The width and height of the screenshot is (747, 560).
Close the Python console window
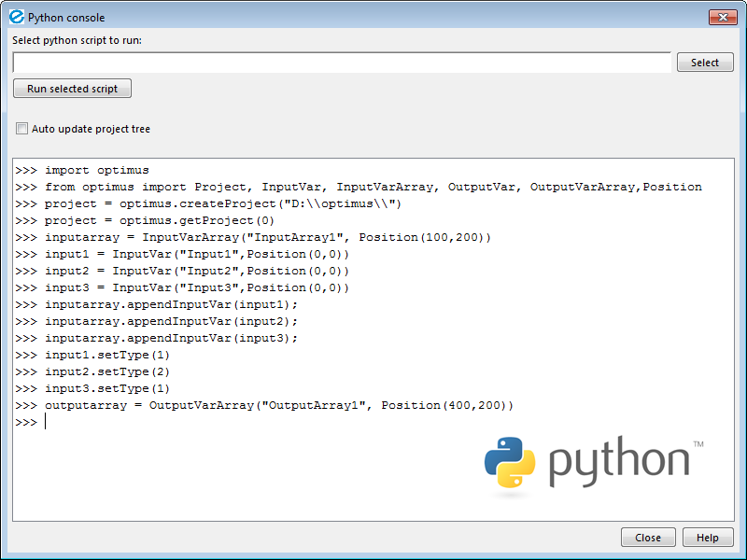723,17
